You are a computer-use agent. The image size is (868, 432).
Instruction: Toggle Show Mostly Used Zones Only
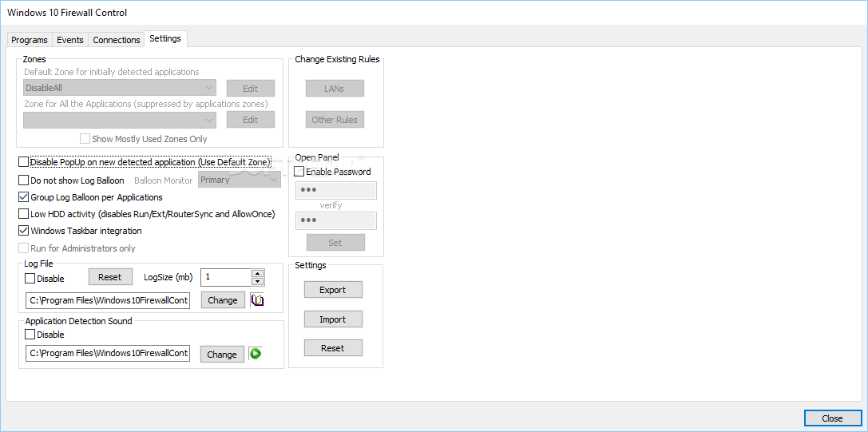click(85, 139)
